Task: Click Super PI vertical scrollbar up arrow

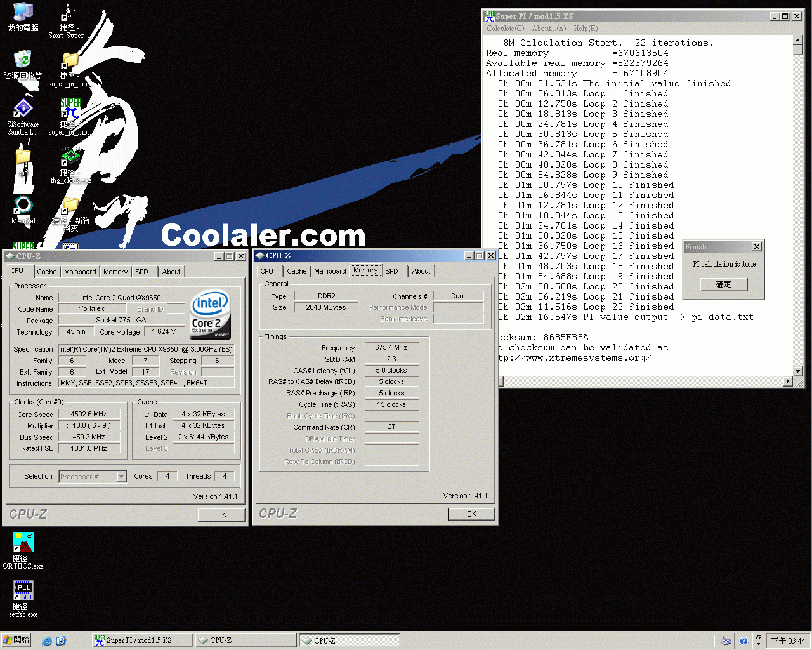Action: (798, 41)
